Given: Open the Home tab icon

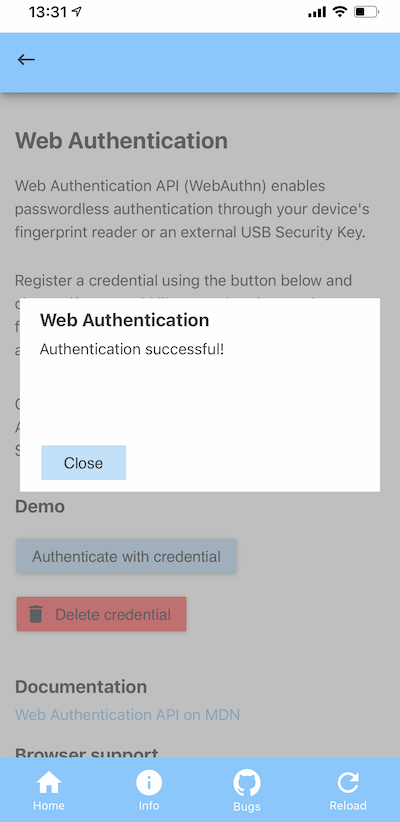Looking at the screenshot, I should pos(49,783).
